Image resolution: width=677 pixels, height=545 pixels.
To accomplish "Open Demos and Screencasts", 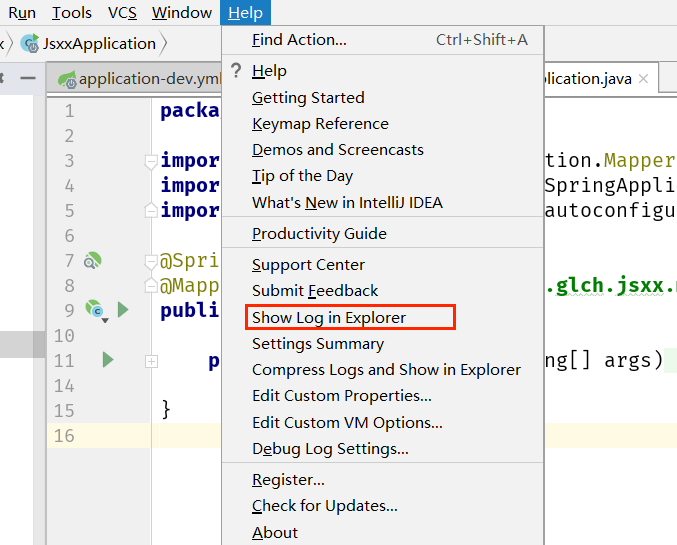I will click(383, 150).
